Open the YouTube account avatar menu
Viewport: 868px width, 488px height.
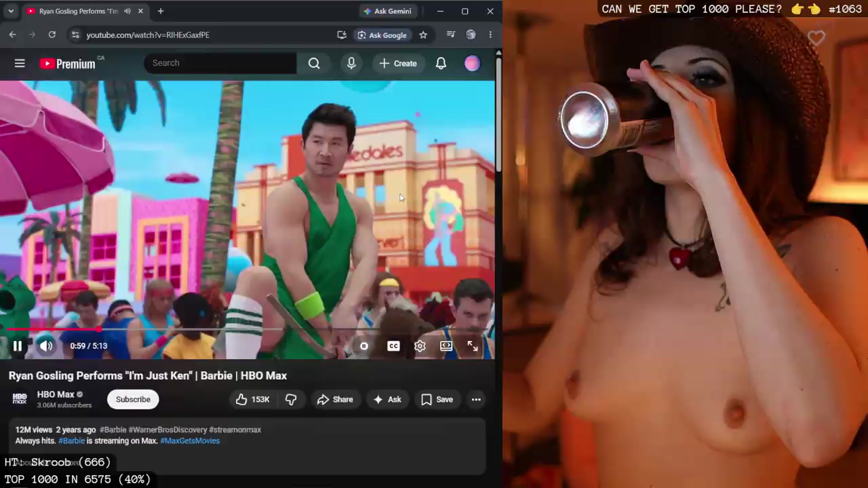coord(472,63)
